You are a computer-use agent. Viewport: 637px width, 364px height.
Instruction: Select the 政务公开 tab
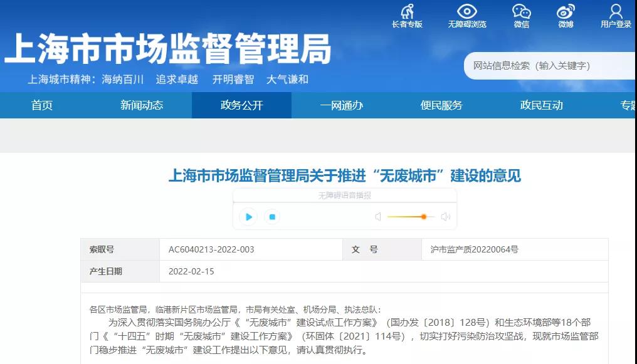(241, 105)
